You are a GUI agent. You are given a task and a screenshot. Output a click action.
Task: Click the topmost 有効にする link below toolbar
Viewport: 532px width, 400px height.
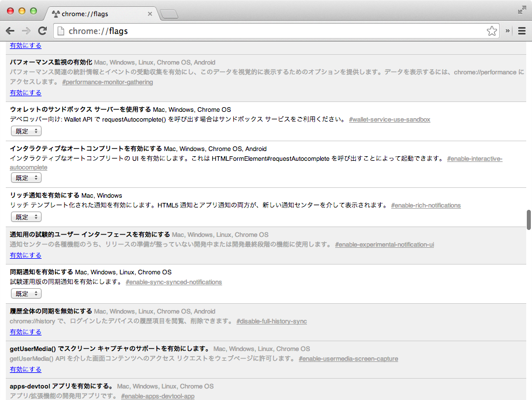coord(25,46)
